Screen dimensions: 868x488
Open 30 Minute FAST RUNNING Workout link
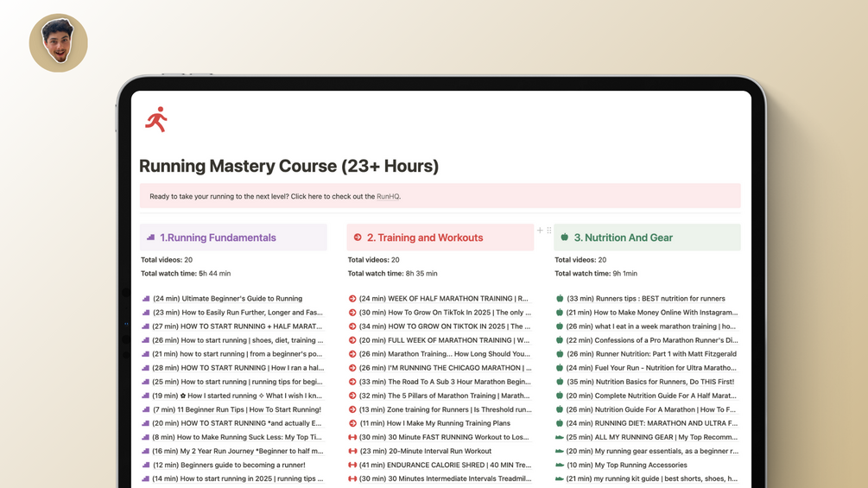pos(444,437)
